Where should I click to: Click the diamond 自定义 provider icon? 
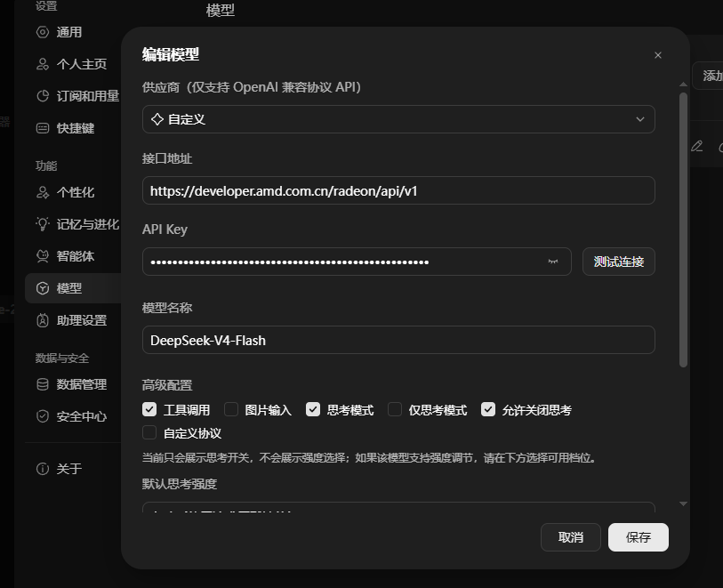click(x=157, y=119)
